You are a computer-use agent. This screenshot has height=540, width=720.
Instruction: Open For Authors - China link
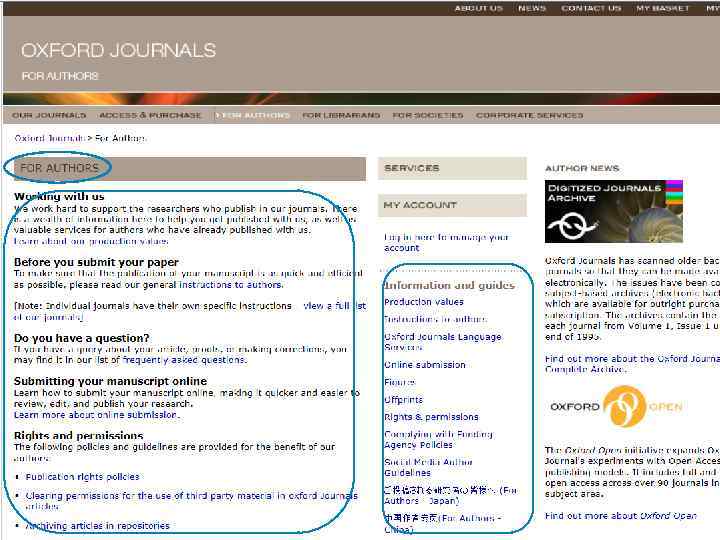(443, 523)
